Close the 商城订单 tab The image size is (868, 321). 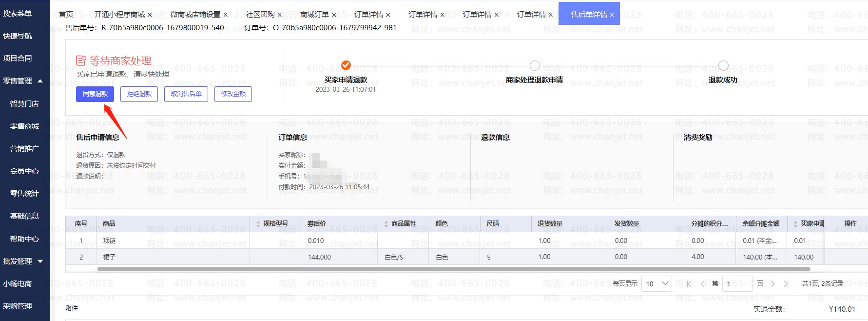click(334, 15)
